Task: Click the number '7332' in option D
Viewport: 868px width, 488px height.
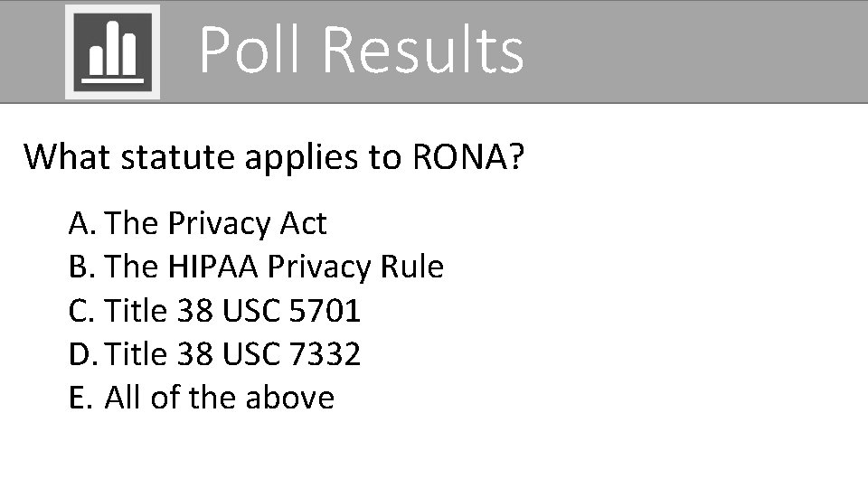Action: [324, 353]
